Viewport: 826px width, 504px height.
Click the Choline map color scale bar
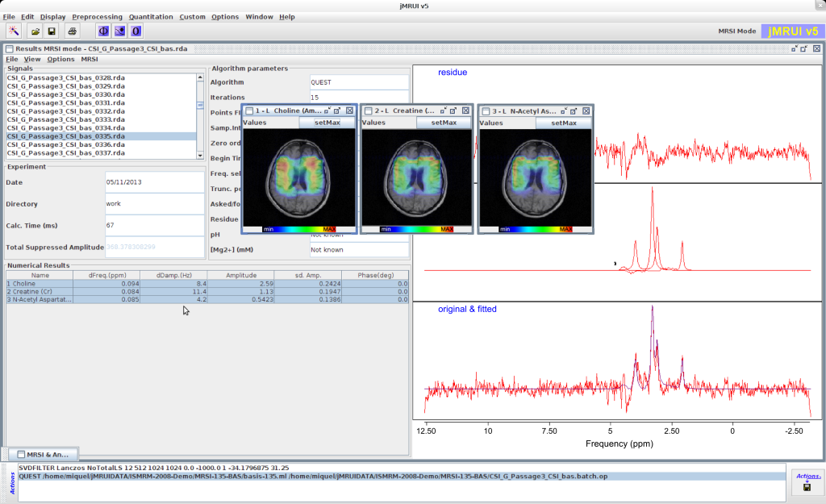click(x=299, y=229)
